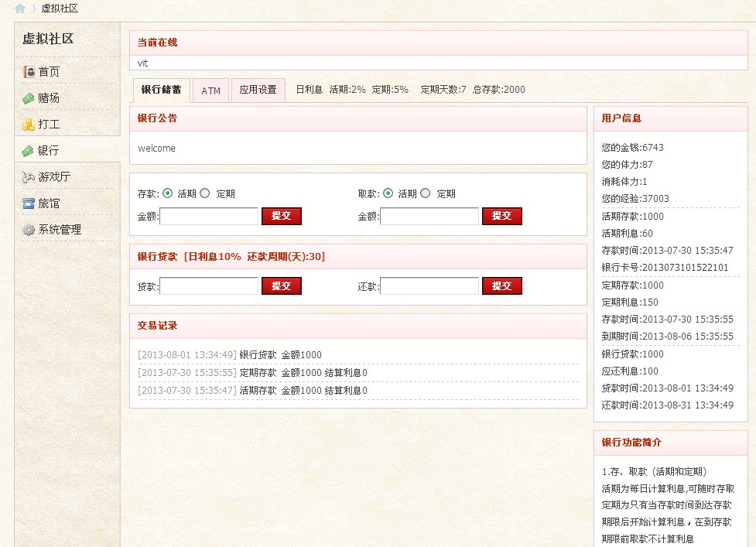
Task: Open 打工 in the sidebar
Action: [x=50, y=125]
